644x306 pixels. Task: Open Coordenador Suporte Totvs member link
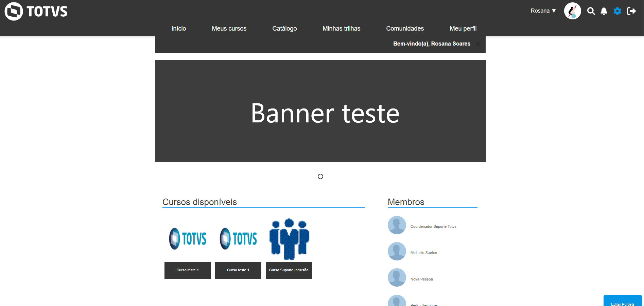click(433, 226)
